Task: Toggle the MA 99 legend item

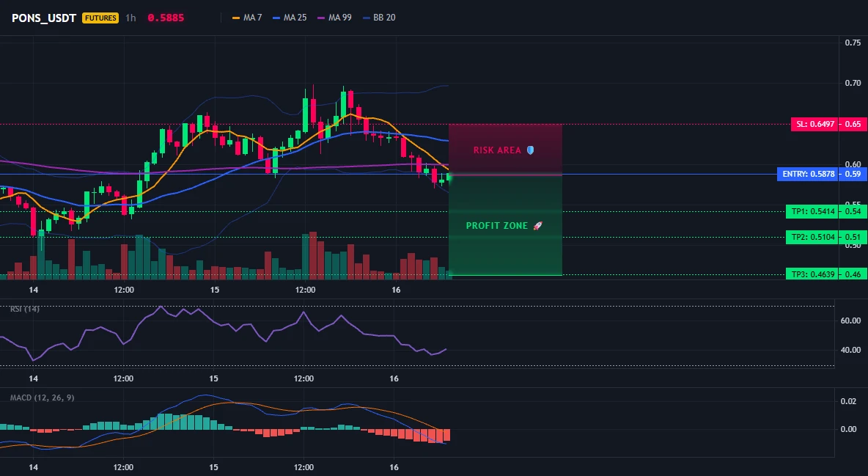Action: (x=334, y=18)
